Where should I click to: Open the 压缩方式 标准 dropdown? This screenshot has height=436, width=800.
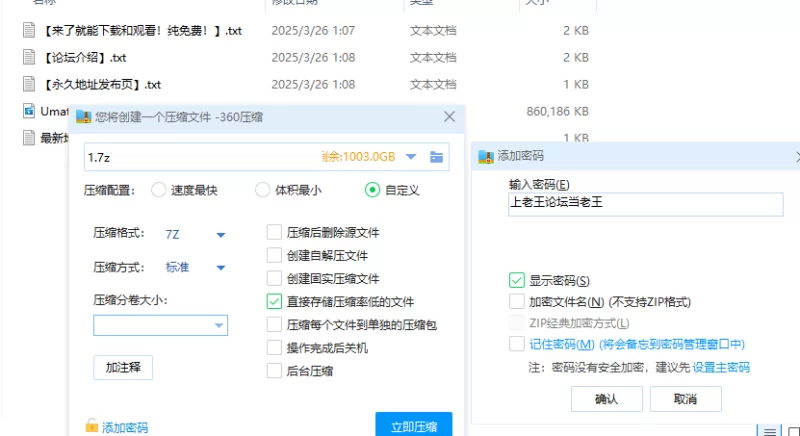tap(221, 268)
